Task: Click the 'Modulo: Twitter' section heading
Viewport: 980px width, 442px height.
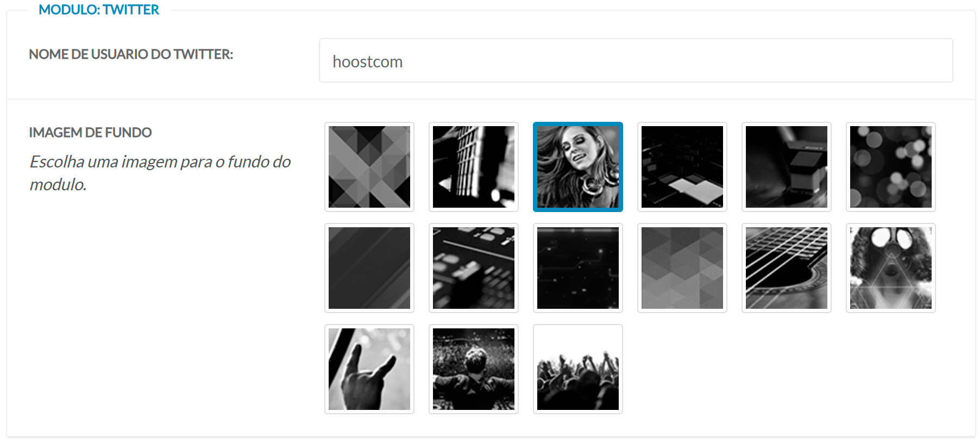Action: (99, 10)
